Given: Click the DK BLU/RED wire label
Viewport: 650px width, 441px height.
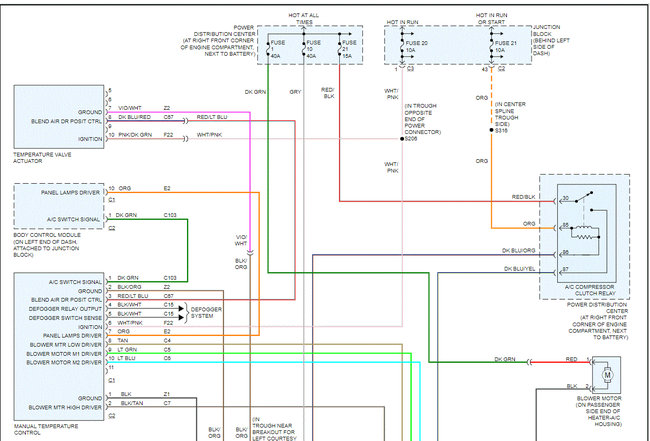Looking at the screenshot, I should (x=134, y=117).
